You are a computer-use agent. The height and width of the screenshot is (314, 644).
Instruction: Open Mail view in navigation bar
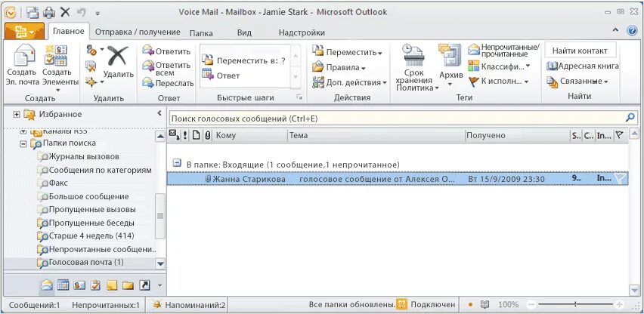coord(47,285)
